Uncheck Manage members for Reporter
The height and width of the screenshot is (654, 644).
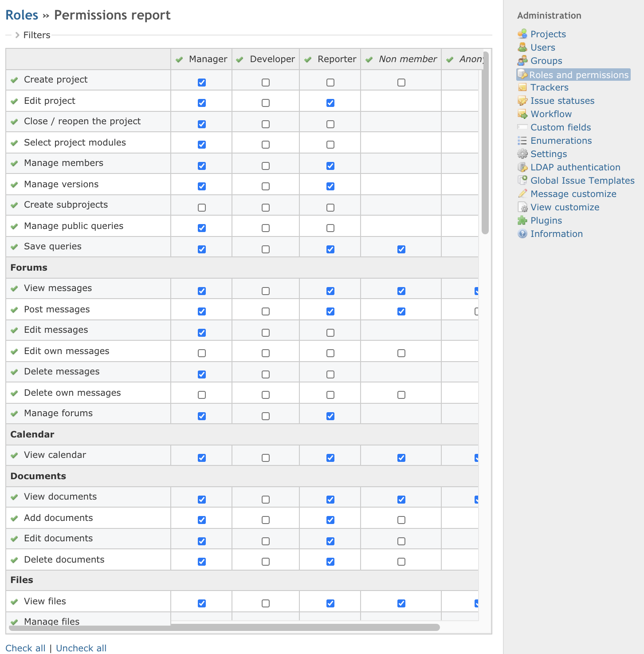330,166
